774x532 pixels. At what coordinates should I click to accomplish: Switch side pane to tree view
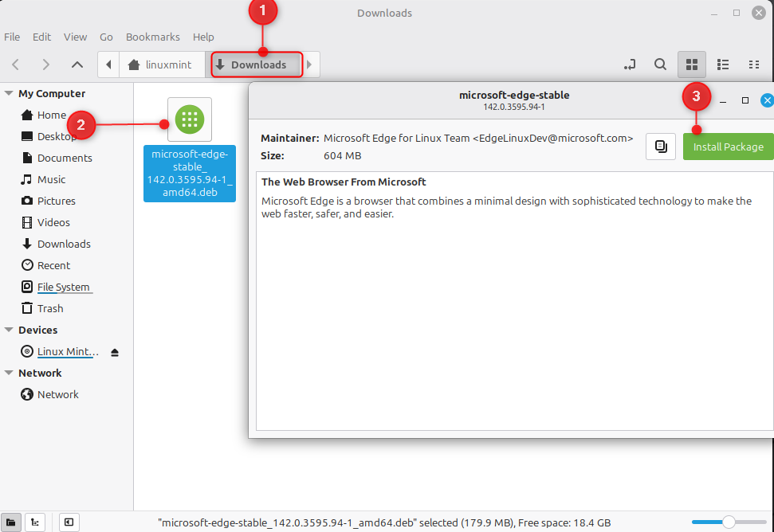pyautogui.click(x=34, y=522)
